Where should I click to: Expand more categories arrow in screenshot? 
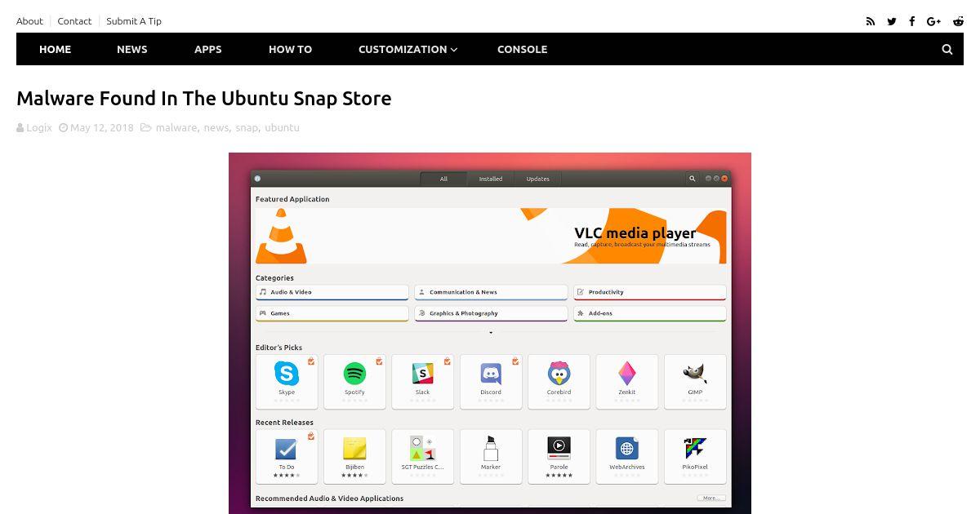pos(491,333)
